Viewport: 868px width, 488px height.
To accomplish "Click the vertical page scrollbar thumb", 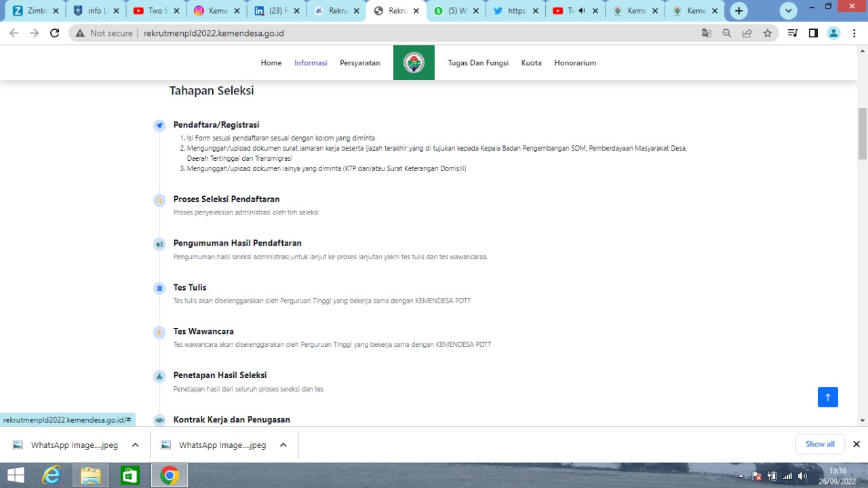I will pos(863,133).
